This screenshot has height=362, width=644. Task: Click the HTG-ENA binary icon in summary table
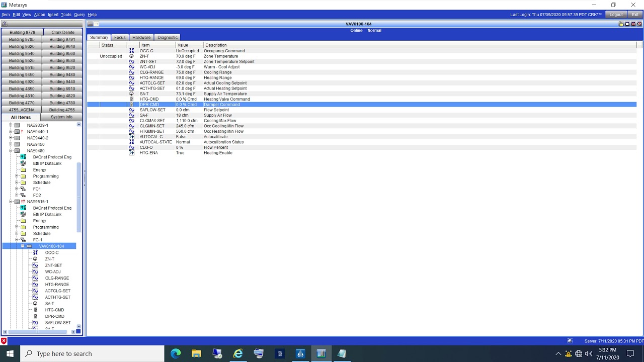(132, 153)
